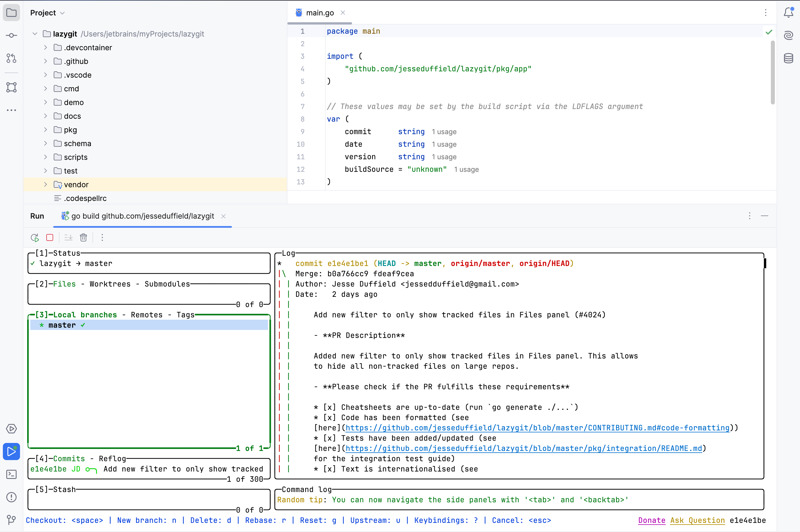800x532 pixels.
Task: Open the Problems tool window
Action: pos(11,497)
